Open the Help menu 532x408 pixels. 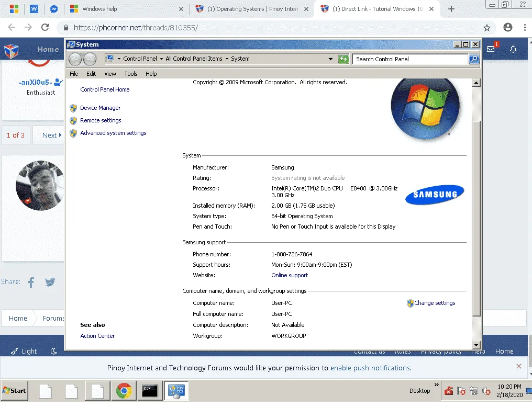(x=151, y=74)
